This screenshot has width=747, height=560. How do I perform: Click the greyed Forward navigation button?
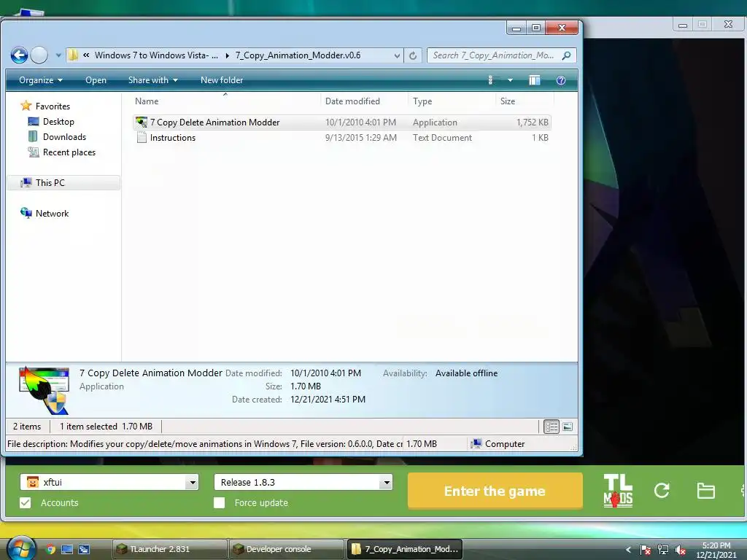[x=39, y=55]
